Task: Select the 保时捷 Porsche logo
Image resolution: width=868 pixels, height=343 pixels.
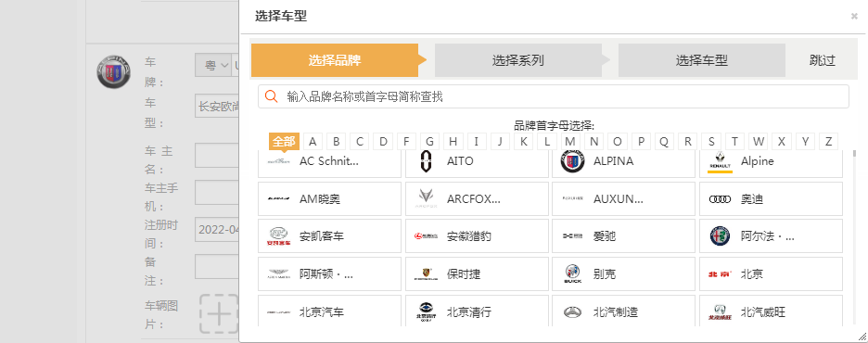Action: pyautogui.click(x=425, y=273)
